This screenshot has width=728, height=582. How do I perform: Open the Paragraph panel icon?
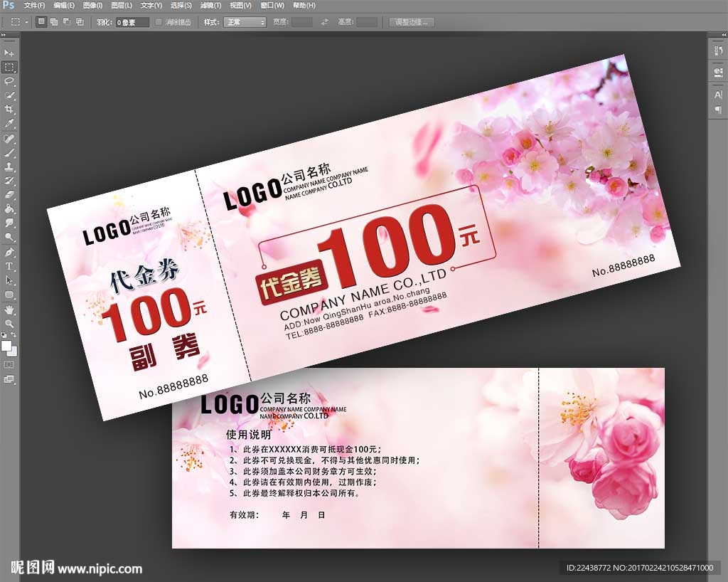(718, 110)
